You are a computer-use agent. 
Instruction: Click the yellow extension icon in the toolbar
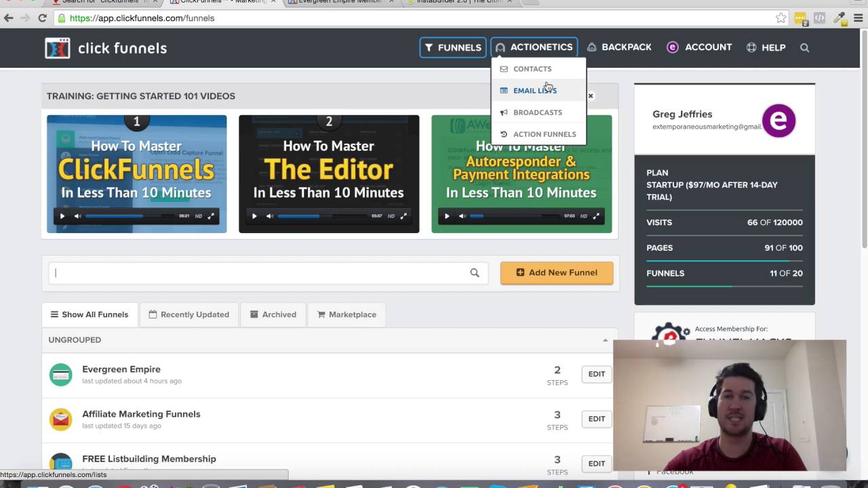[x=801, y=18]
